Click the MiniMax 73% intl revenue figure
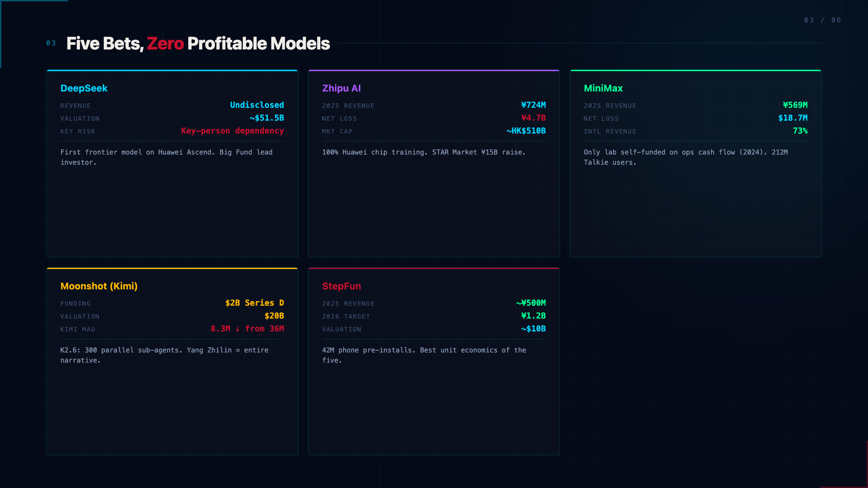 800,131
